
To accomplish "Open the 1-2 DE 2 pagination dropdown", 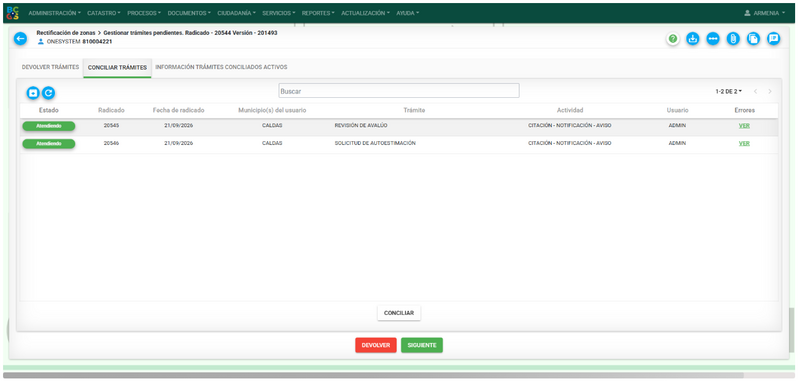I will pos(729,92).
